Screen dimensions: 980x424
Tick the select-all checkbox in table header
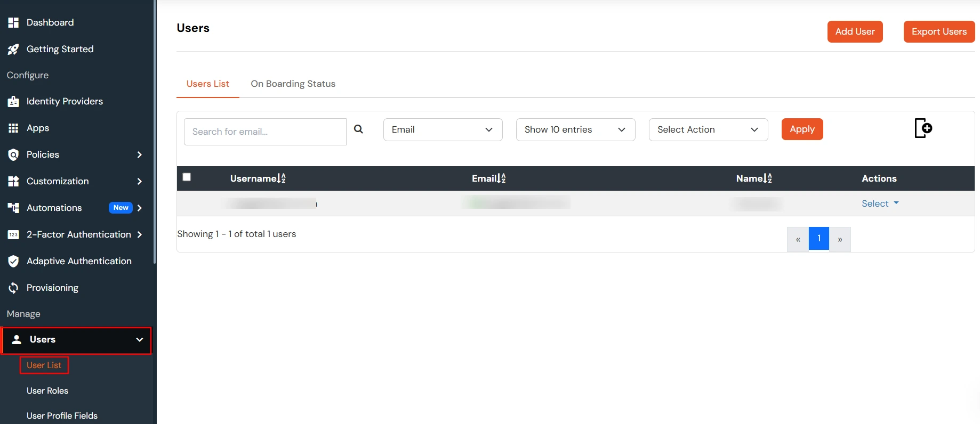pos(187,177)
